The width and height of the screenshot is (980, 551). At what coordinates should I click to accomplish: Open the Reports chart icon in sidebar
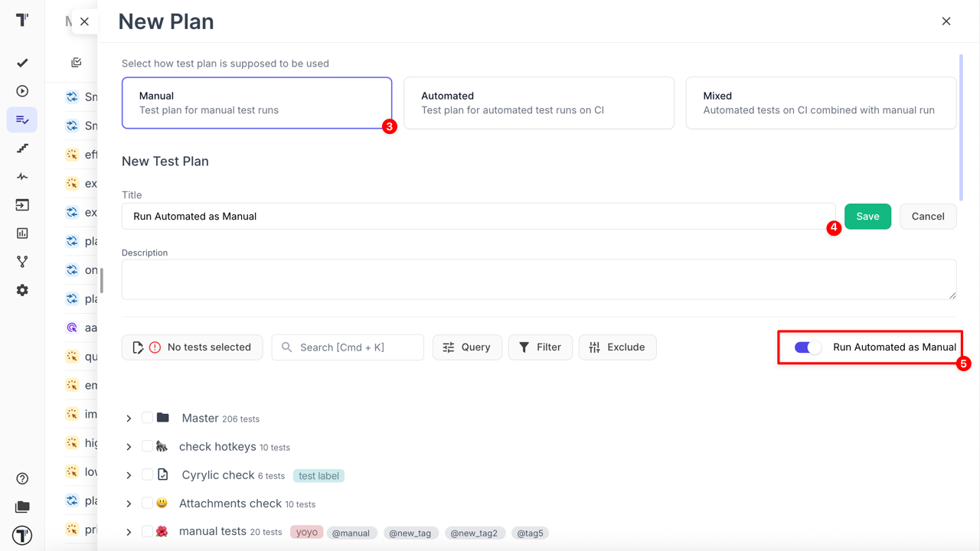[x=21, y=233]
